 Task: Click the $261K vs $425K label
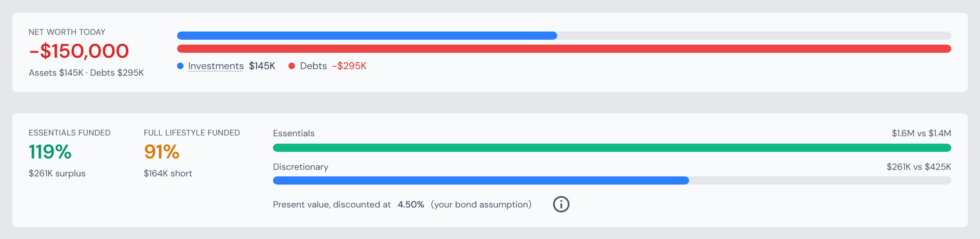[919, 167]
